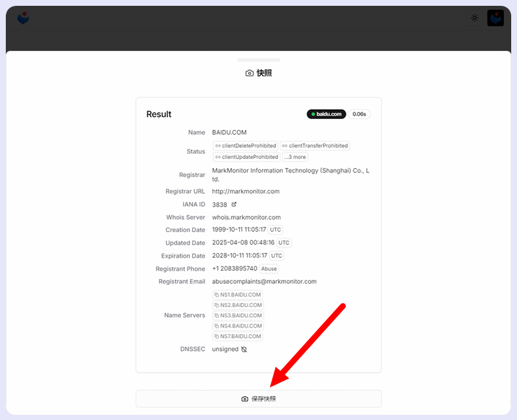The image size is (517, 420).
Task: Click the baidu.com domain badge
Action: [x=326, y=114]
